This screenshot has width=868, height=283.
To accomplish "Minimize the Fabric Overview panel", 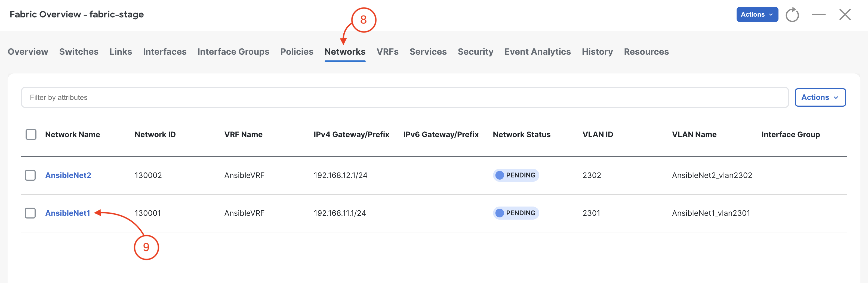I will pos(818,14).
